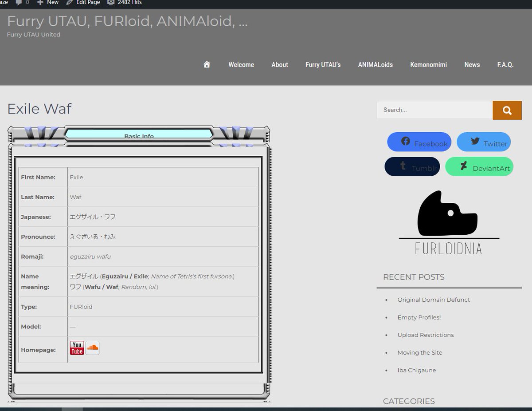Open the Kemonomimi menu item

tap(428, 64)
